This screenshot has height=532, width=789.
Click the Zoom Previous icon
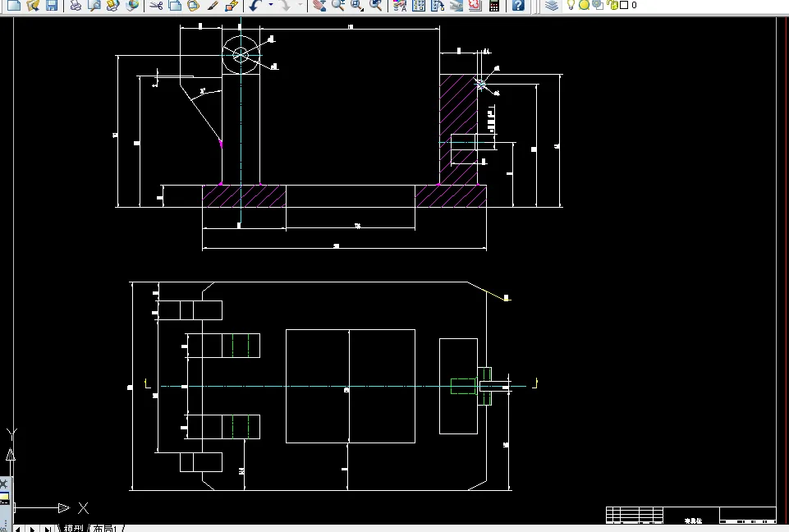pos(376,6)
